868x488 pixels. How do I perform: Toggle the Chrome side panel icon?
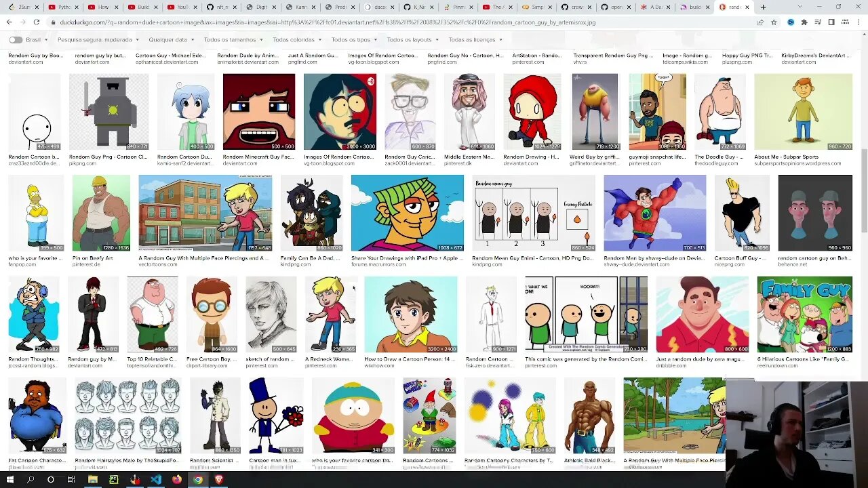[831, 22]
